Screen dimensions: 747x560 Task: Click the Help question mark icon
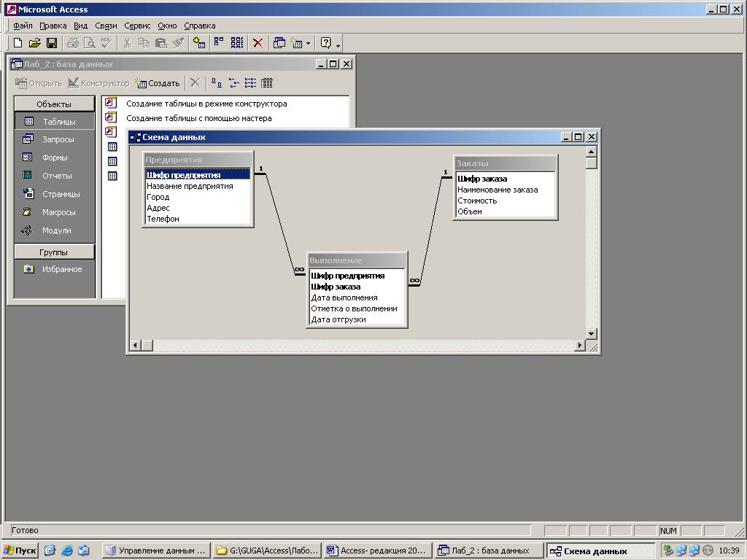pos(326,43)
